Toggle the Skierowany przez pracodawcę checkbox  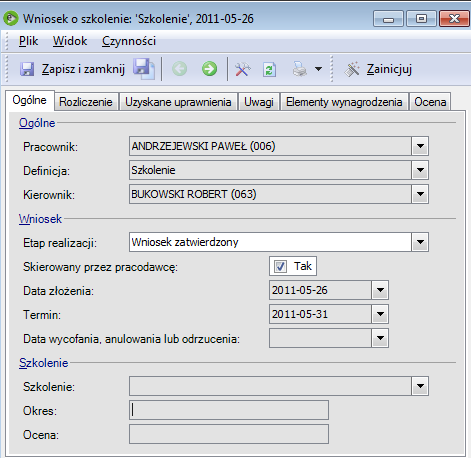280,266
